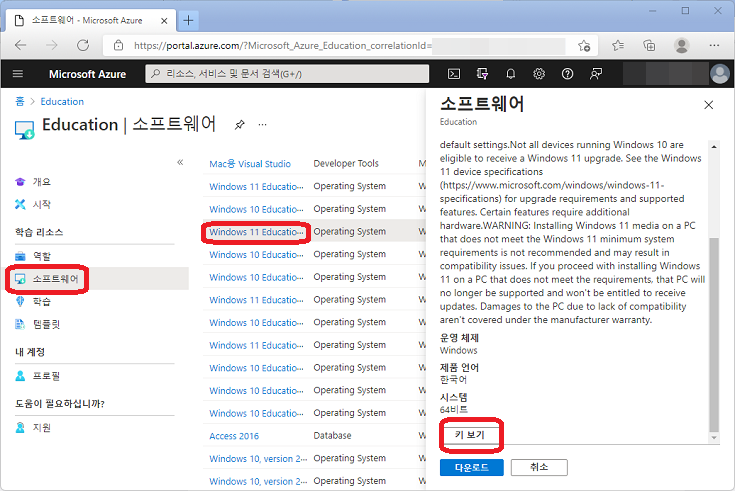735x491 pixels.
Task: Collapse the left navigation with double chevron
Action: click(x=180, y=162)
